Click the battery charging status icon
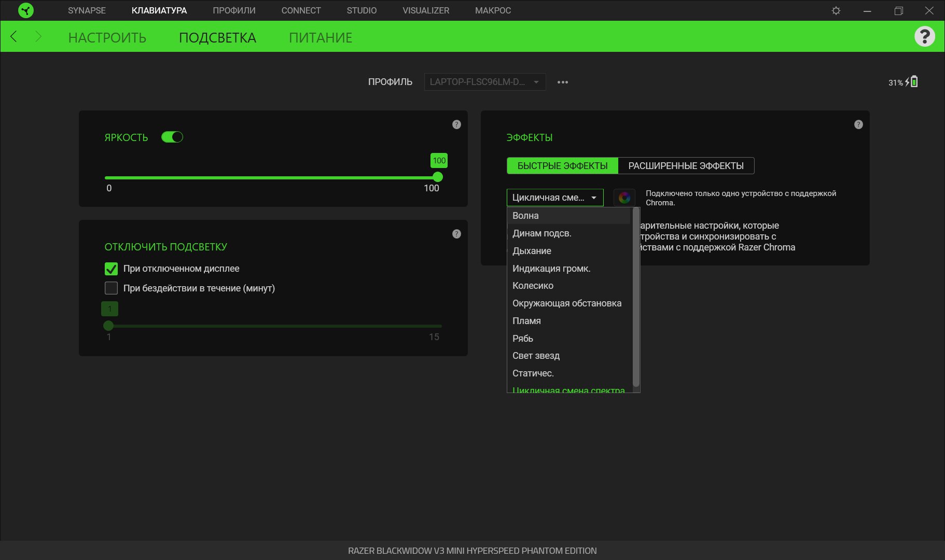Screen dimensions: 945x560 pyautogui.click(x=912, y=81)
